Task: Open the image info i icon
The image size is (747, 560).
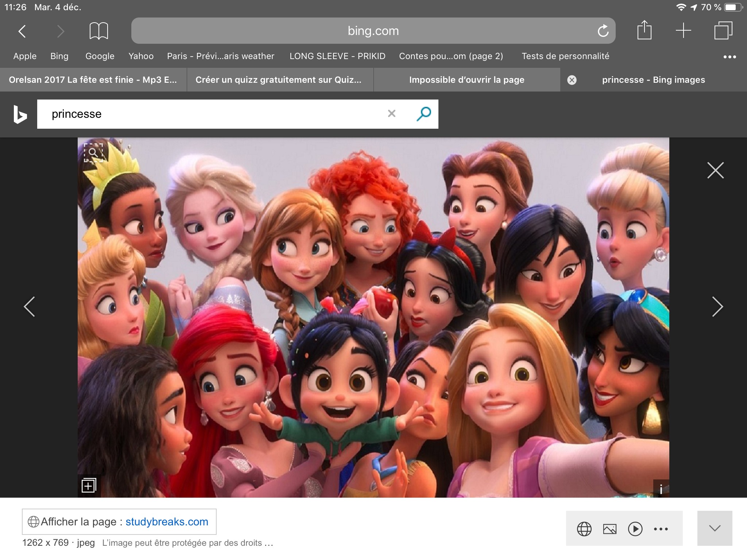Action: coord(661,489)
